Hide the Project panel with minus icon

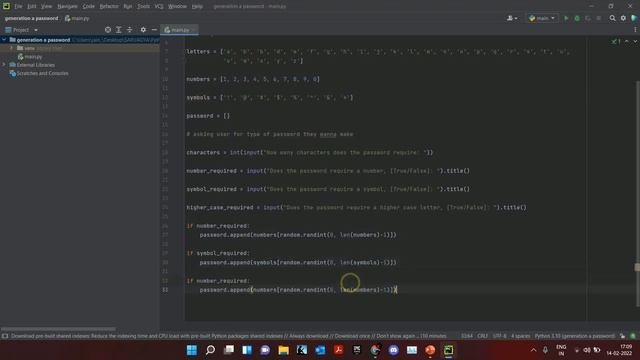154,30
